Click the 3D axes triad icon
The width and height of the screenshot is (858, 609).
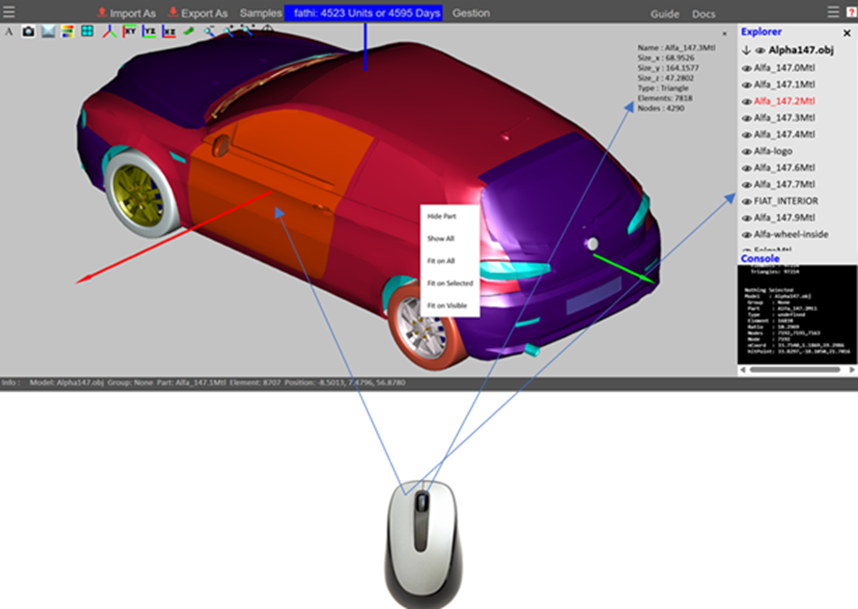coord(109,32)
